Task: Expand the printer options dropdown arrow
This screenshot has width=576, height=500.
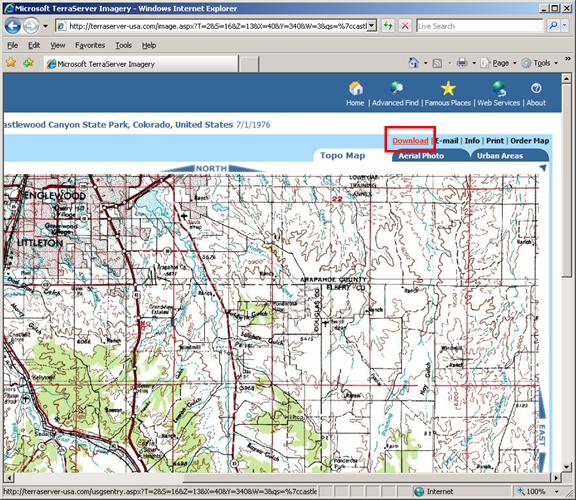Action: tap(474, 63)
